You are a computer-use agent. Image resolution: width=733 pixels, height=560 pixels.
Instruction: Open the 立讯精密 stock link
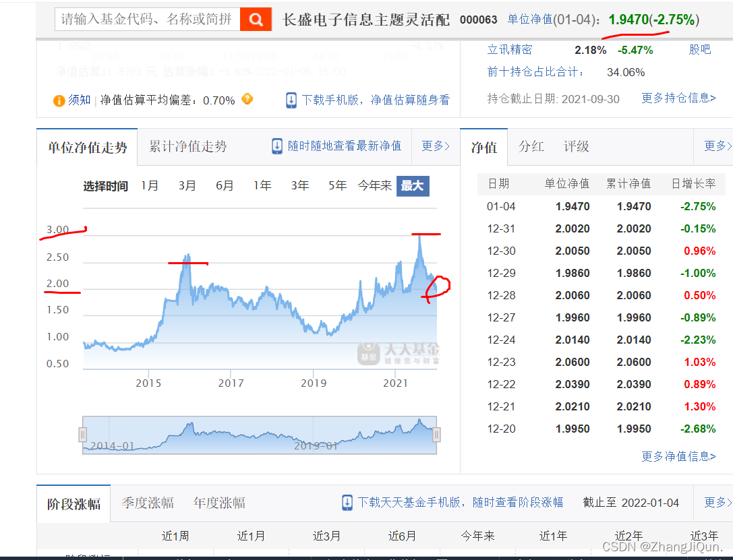coord(510,50)
